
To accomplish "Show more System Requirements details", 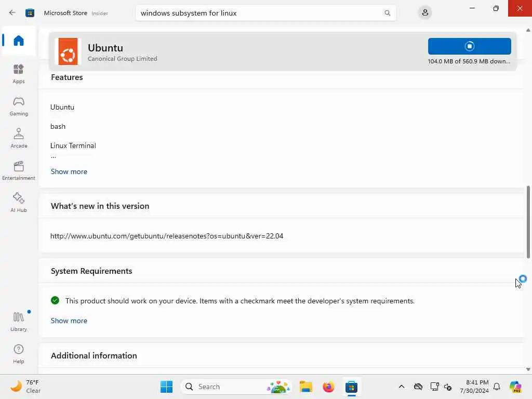I will tap(69, 321).
